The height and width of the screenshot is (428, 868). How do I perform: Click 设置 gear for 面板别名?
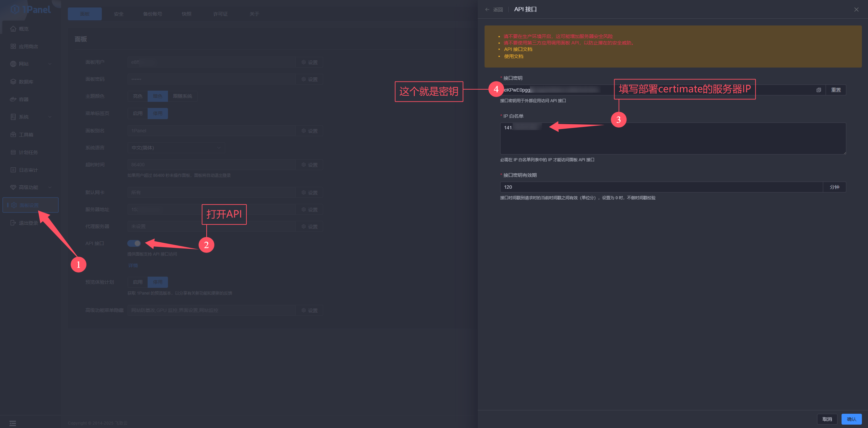(x=309, y=131)
